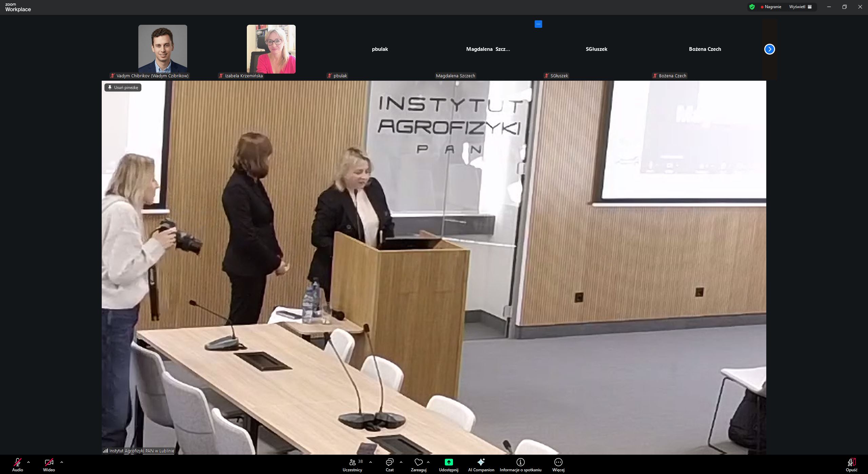Open the Wyświetl view menu
Screen dimensions: 868x474
[800, 7]
